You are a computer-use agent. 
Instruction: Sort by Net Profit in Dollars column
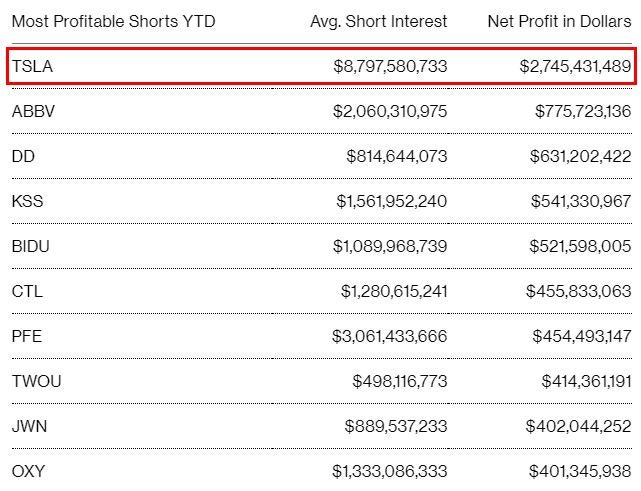[559, 21]
